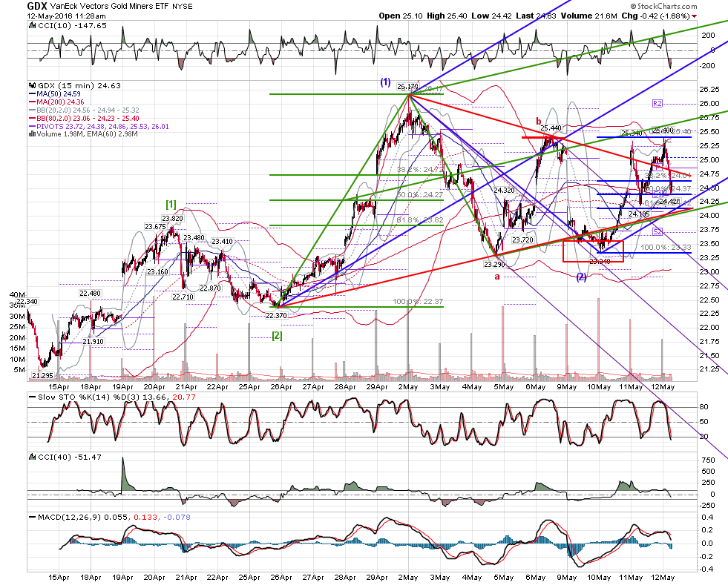Click the 21.295 price label
The image size is (728, 588).
42,376
